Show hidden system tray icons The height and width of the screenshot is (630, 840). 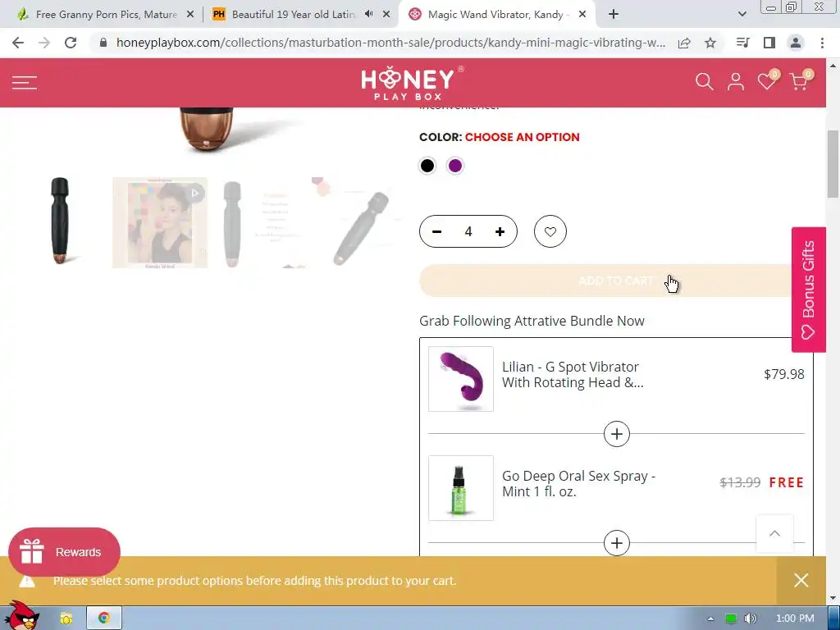coord(710,619)
